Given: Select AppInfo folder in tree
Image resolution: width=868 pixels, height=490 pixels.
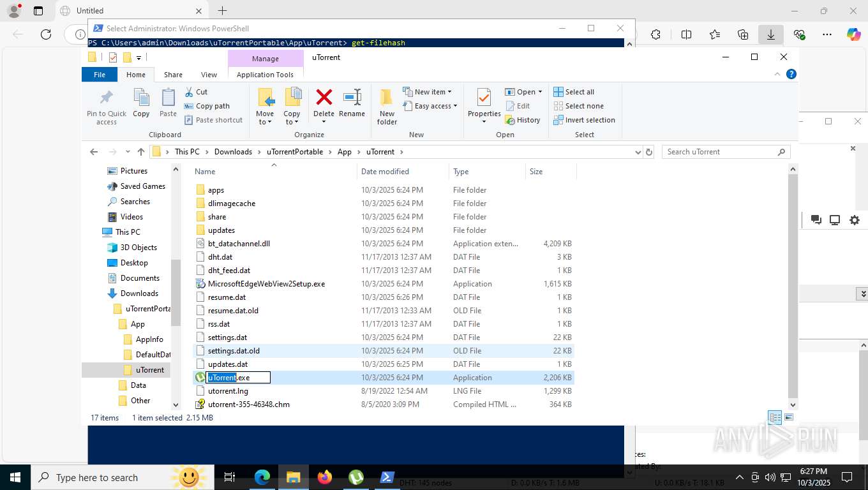Looking at the screenshot, I should pos(149,339).
